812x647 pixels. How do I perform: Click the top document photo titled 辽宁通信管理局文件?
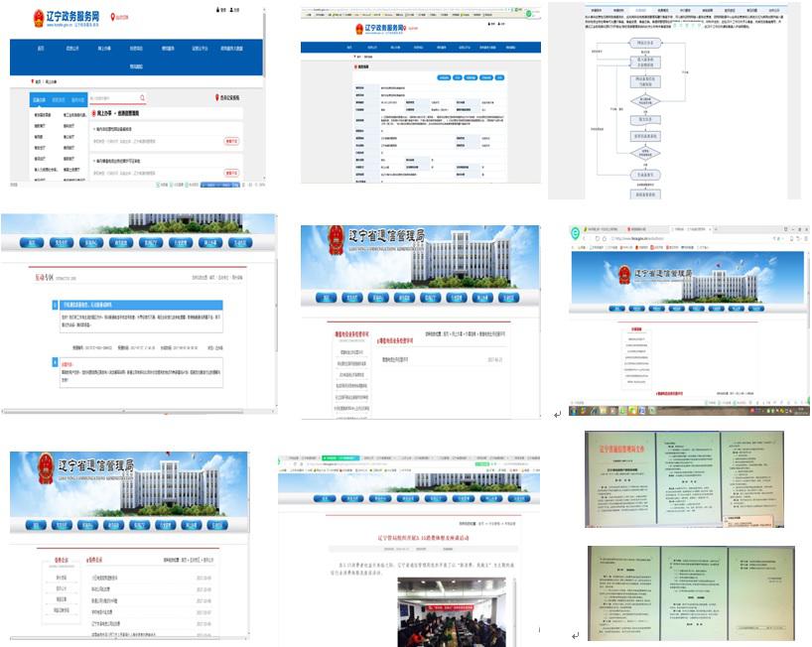click(684, 477)
